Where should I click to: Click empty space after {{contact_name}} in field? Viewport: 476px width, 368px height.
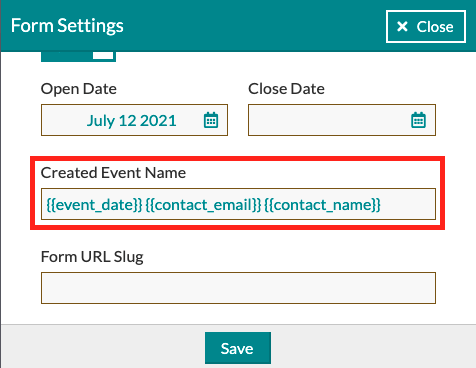408,204
